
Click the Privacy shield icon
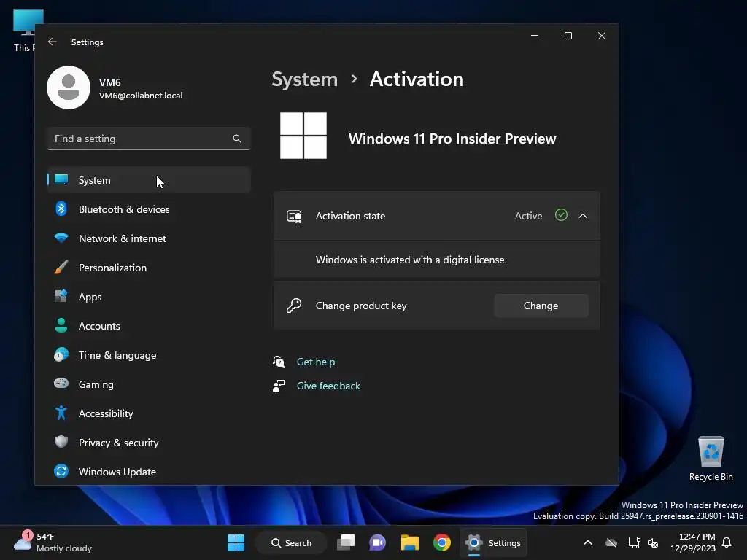[x=61, y=442]
